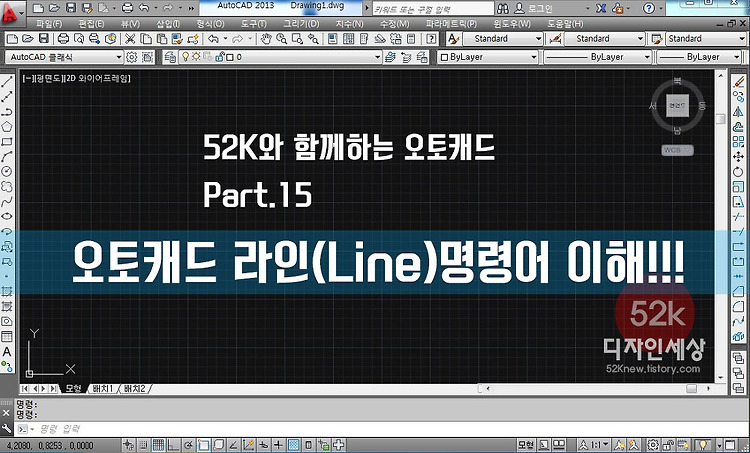
Task: Click the Cut (scissors) icon
Action: coord(129,39)
